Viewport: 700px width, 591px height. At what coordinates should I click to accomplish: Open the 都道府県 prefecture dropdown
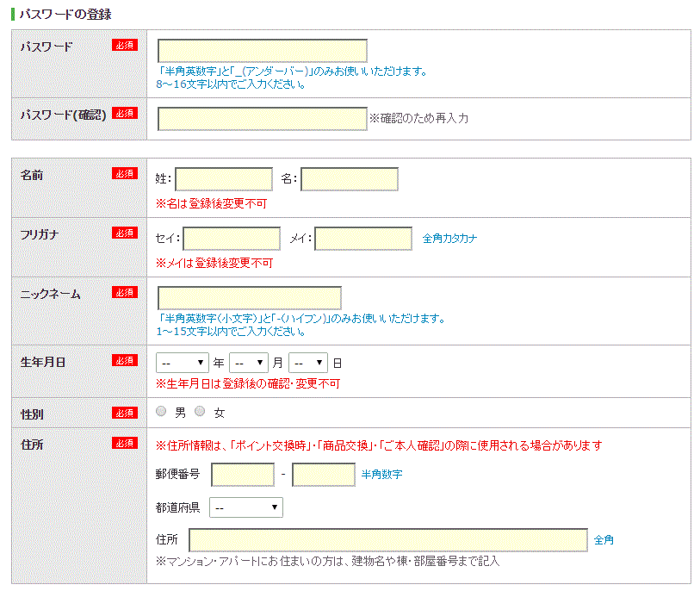pos(246,507)
